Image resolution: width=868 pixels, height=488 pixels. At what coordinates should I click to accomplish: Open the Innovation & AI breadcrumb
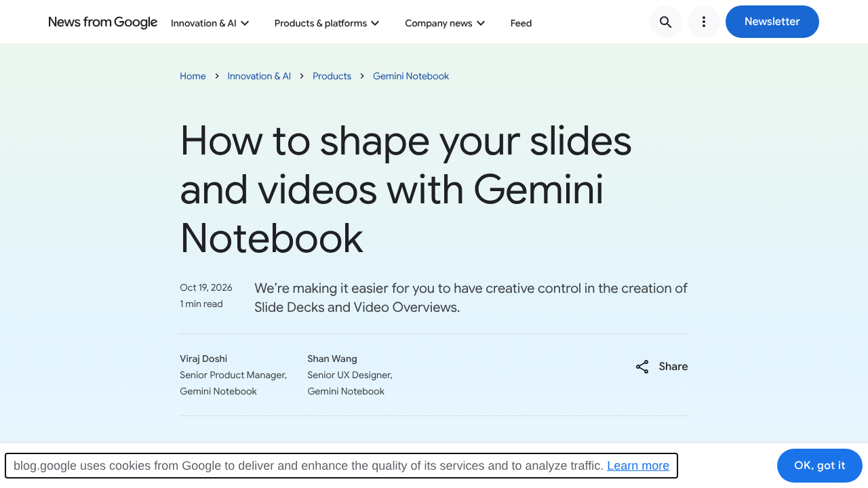click(x=259, y=76)
